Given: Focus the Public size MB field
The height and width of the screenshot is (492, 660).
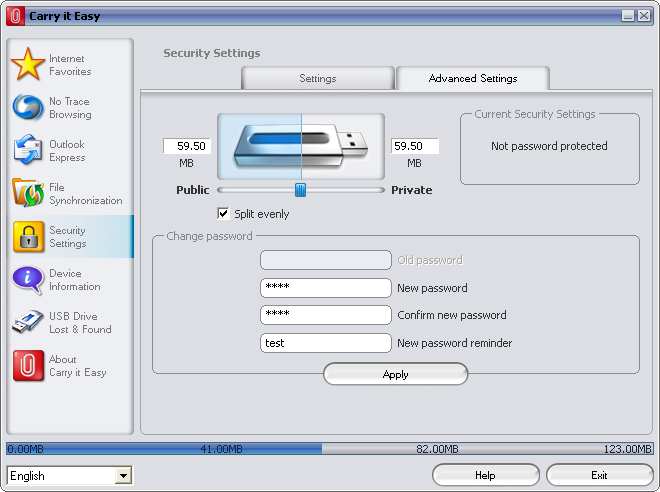Looking at the screenshot, I should pos(187,146).
